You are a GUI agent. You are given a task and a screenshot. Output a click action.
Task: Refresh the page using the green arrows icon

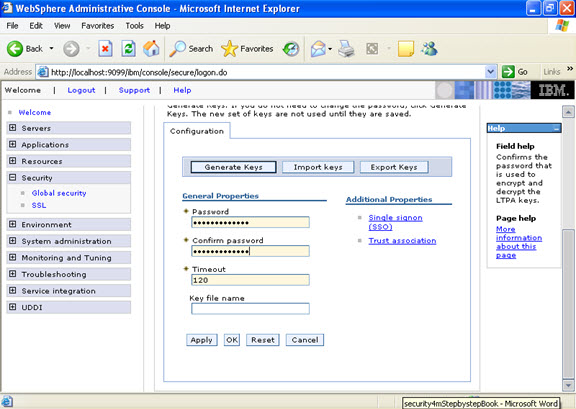[x=129, y=49]
